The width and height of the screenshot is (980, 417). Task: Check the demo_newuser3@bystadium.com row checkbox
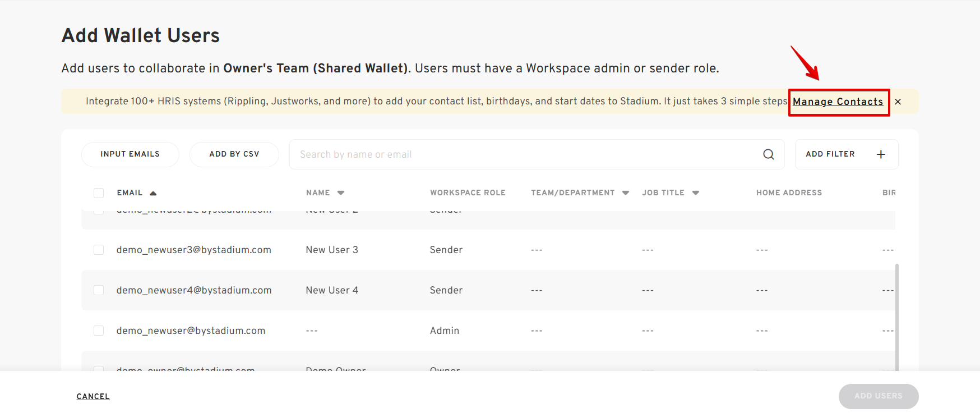point(99,250)
